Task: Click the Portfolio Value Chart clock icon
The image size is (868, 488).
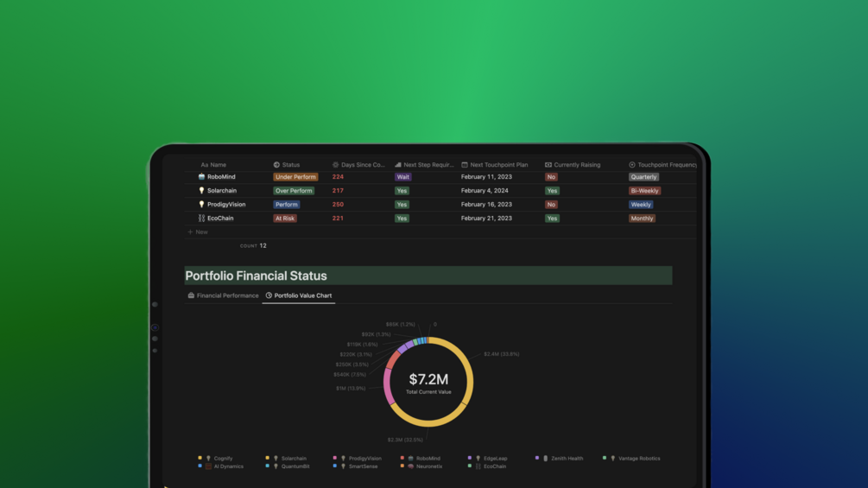Action: pos(269,295)
